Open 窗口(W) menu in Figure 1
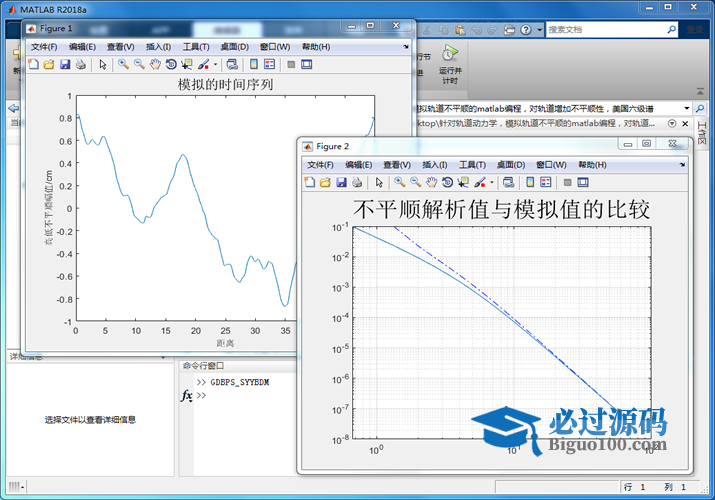Screen dimensions: 715x500 tap(275, 47)
